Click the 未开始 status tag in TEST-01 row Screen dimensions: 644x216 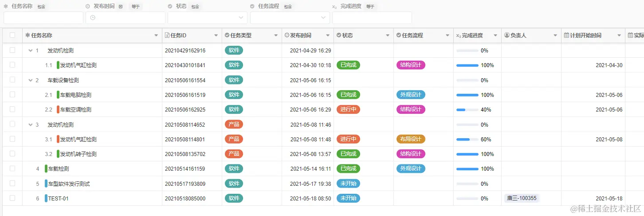click(348, 198)
